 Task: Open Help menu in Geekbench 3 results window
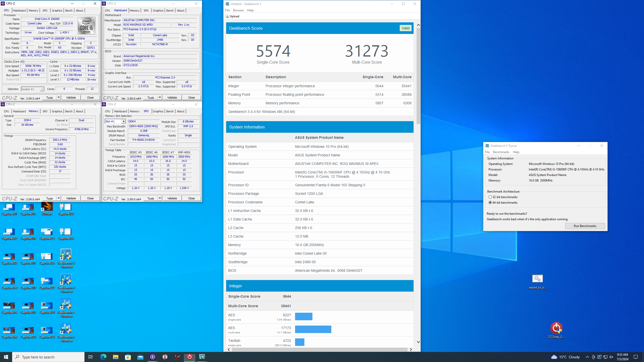point(250,10)
